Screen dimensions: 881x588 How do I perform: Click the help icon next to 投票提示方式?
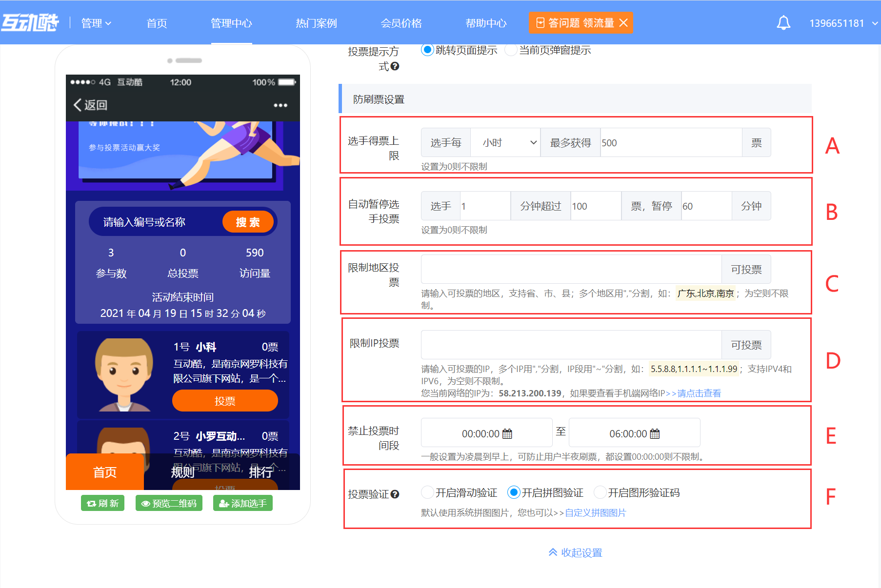(395, 66)
